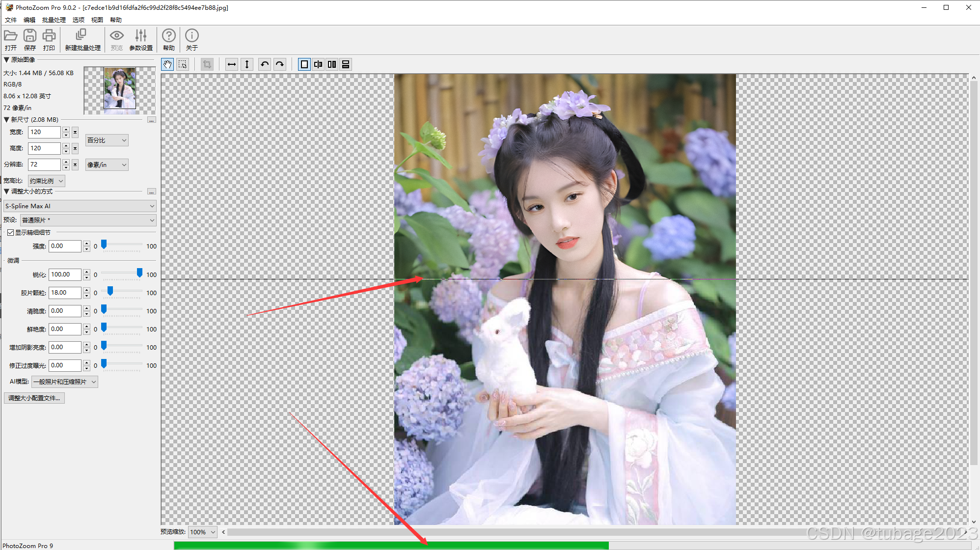Rotate image counter-clockwise

click(265, 64)
